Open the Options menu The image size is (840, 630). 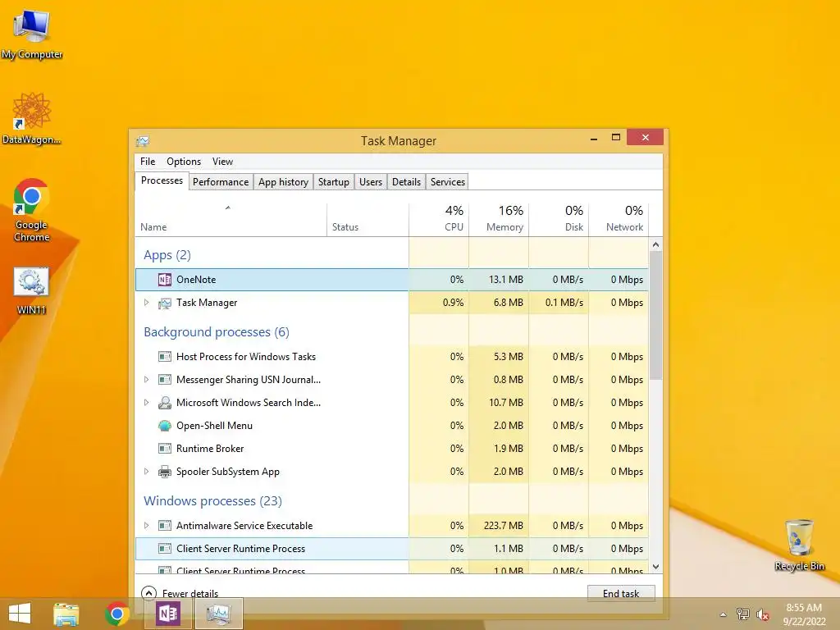(184, 162)
